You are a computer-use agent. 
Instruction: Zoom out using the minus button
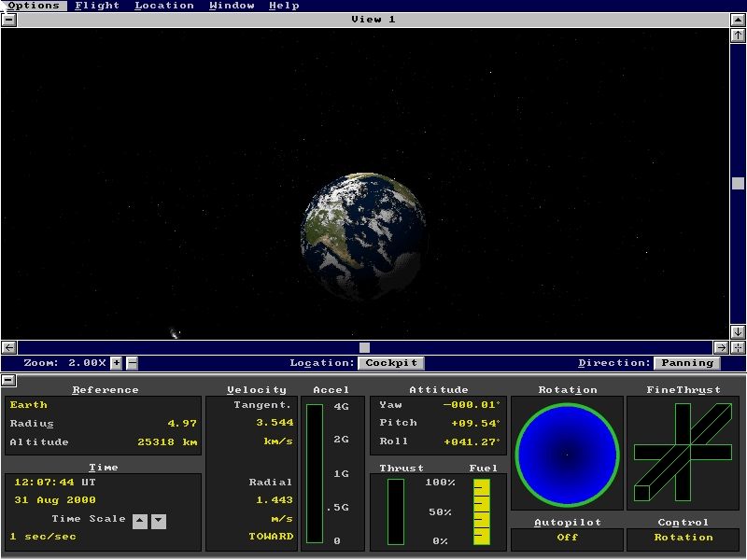(x=130, y=363)
